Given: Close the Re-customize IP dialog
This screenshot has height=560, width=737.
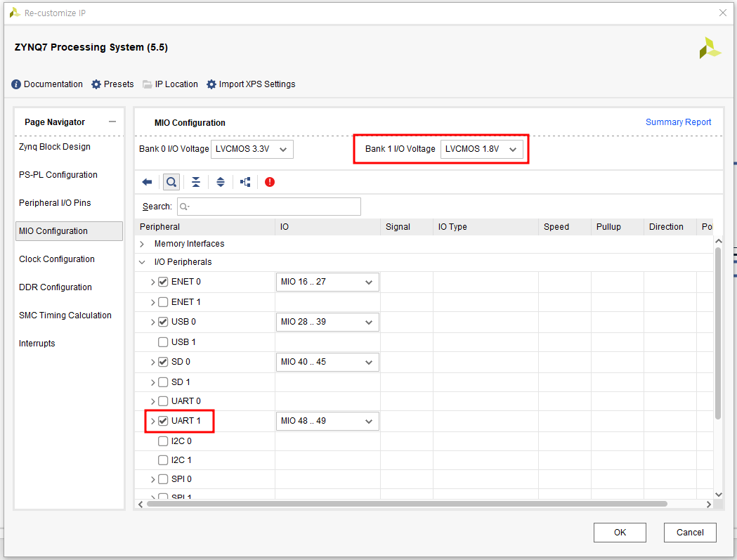Looking at the screenshot, I should pyautogui.click(x=723, y=13).
